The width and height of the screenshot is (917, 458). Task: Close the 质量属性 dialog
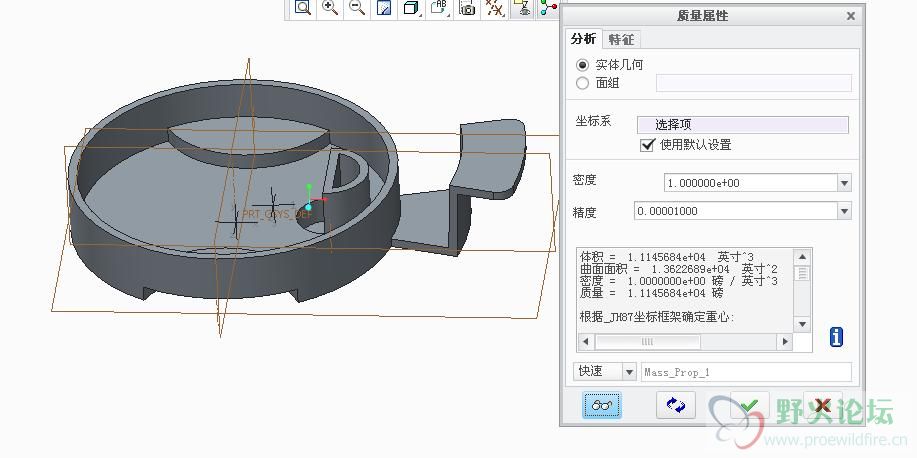tap(851, 16)
